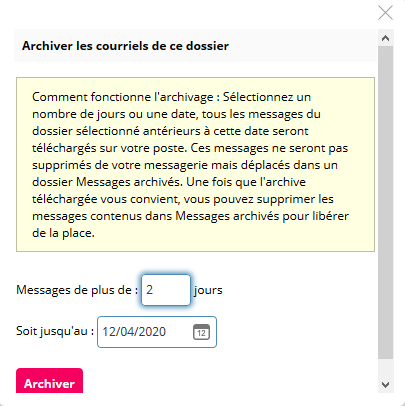
Task: Click the yellow archiving explanation box
Action: [195, 164]
